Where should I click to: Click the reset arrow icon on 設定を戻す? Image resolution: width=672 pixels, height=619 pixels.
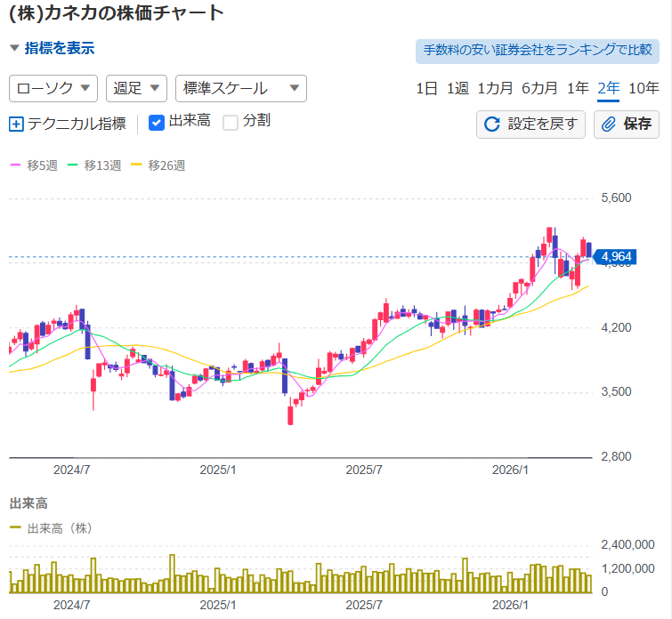point(491,124)
